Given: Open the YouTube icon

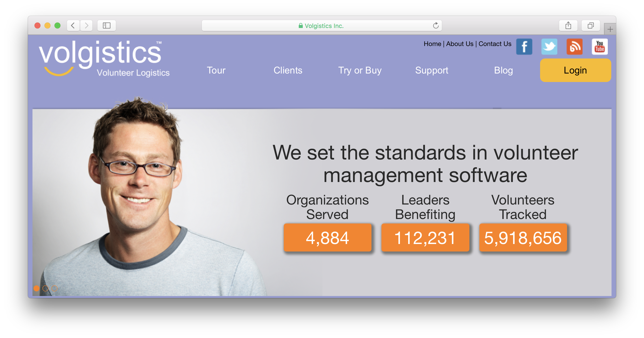Looking at the screenshot, I should (600, 46).
